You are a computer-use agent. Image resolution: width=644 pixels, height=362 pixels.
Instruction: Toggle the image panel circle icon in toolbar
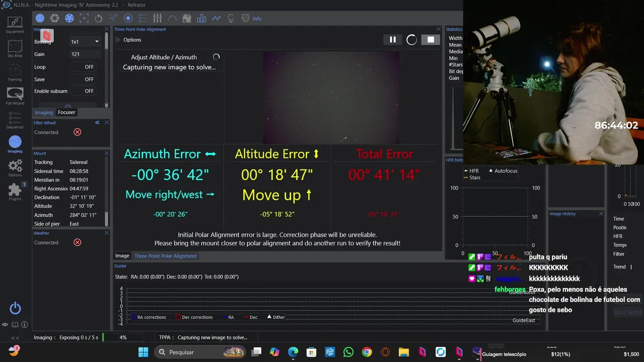[x=40, y=19]
